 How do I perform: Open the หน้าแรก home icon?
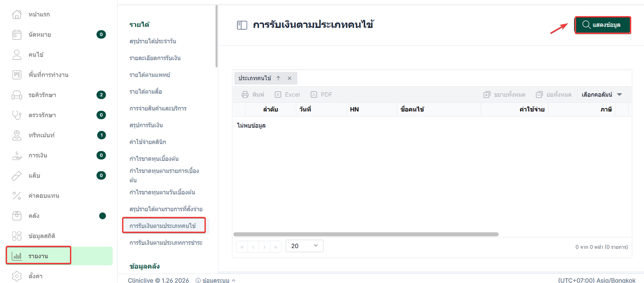(17, 14)
